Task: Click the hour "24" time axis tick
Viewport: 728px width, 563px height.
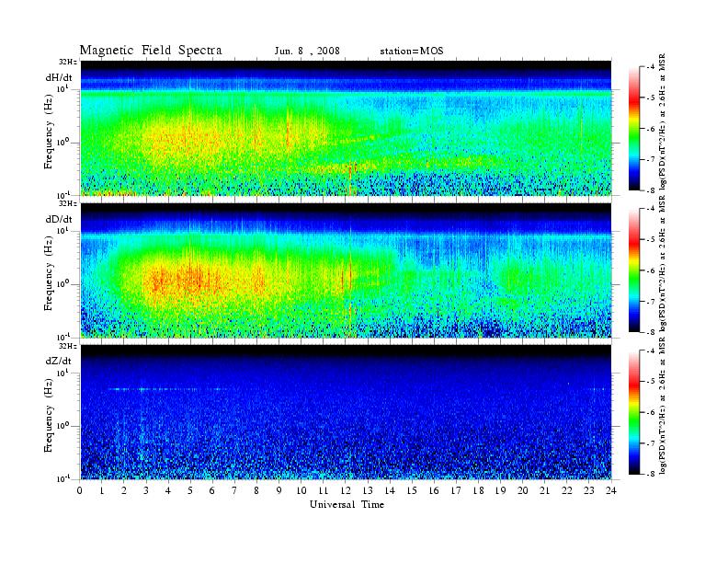Action: pyautogui.click(x=611, y=490)
